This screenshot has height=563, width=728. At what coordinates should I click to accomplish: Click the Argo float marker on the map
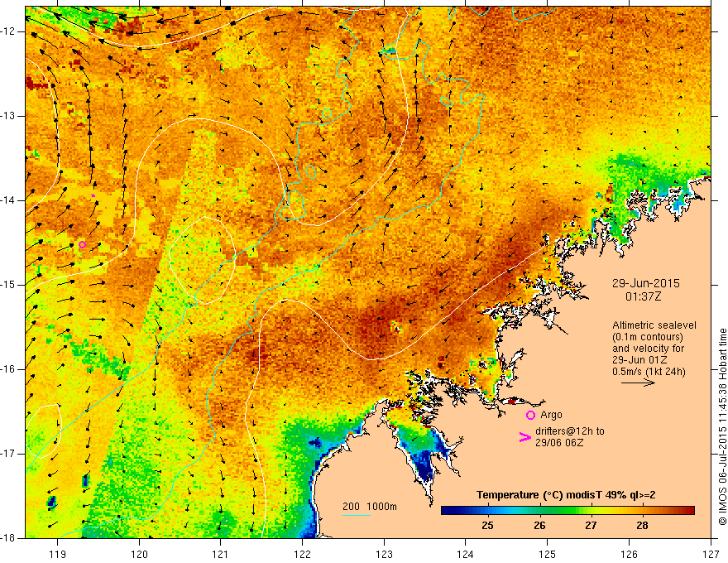(82, 245)
